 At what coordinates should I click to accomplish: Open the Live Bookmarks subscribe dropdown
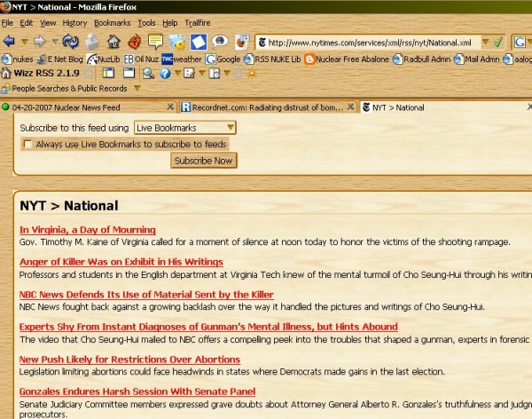tap(185, 128)
